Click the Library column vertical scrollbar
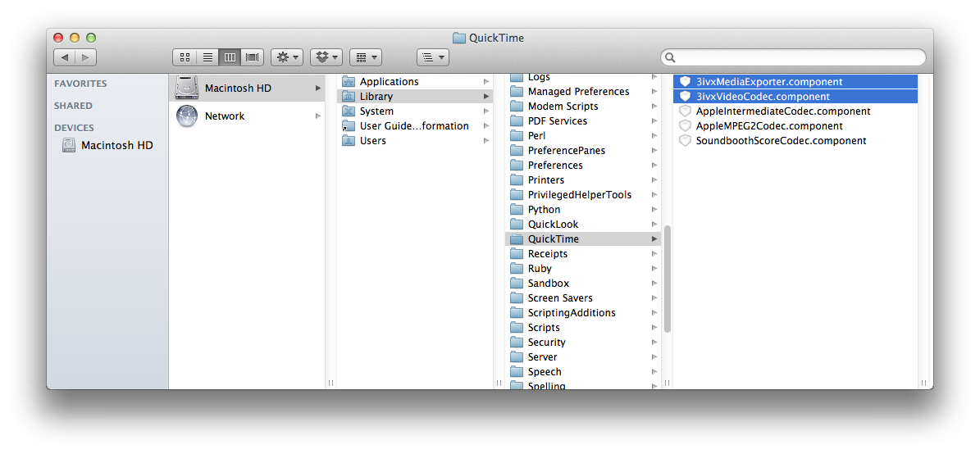 coord(668,279)
